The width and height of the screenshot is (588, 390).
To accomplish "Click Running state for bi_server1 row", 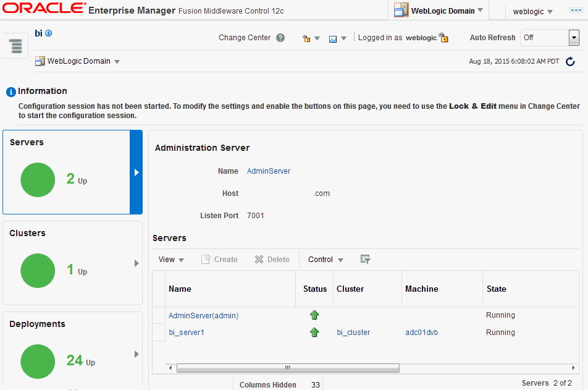I will click(x=500, y=332).
